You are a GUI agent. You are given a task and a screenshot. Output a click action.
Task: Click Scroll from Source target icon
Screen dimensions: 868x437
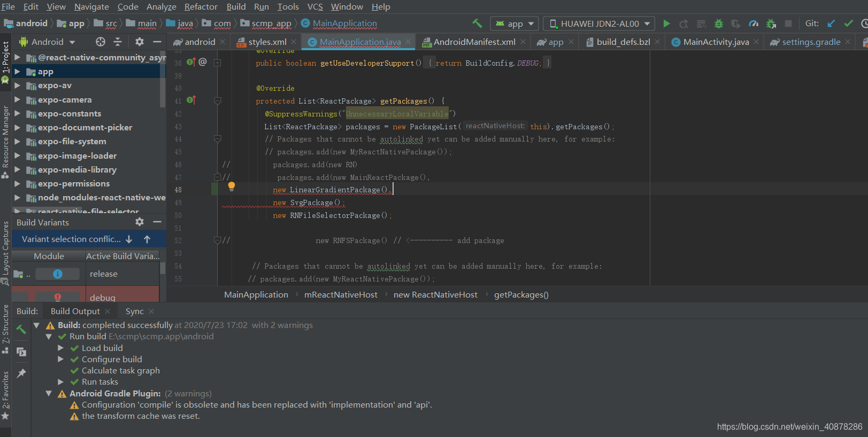(101, 42)
